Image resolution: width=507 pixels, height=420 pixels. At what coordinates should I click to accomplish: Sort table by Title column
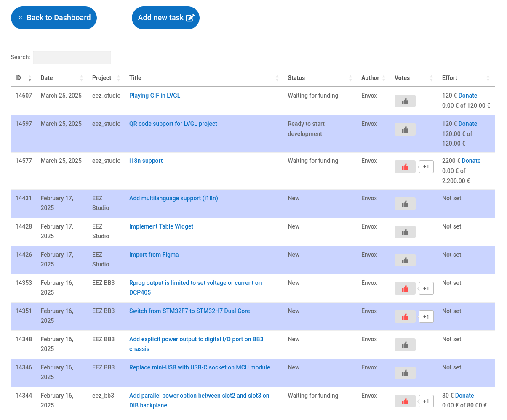click(204, 78)
